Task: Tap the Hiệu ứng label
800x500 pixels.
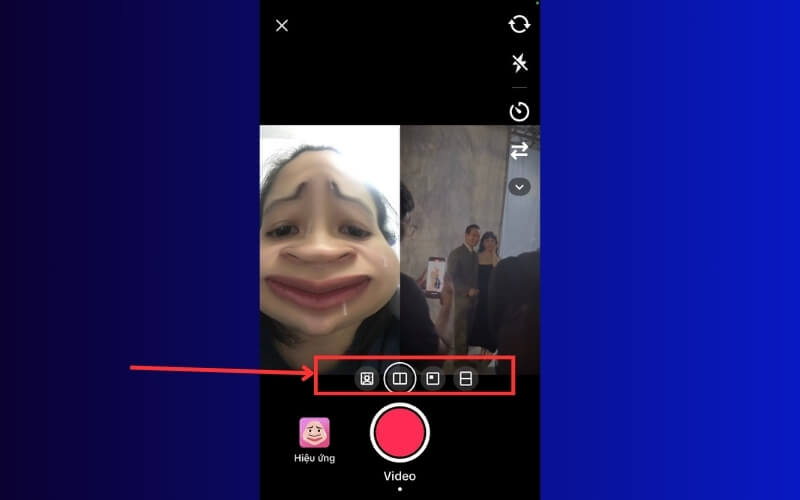Action: pos(314,458)
